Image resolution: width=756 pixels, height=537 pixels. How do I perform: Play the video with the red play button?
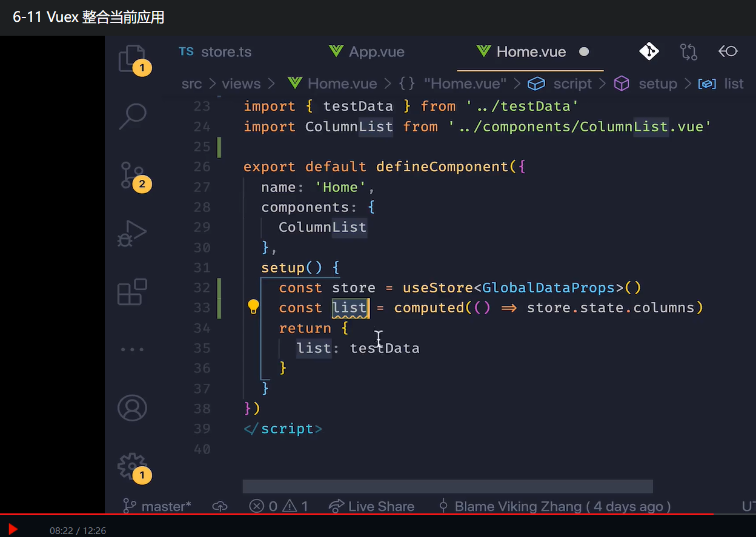pos(13,530)
